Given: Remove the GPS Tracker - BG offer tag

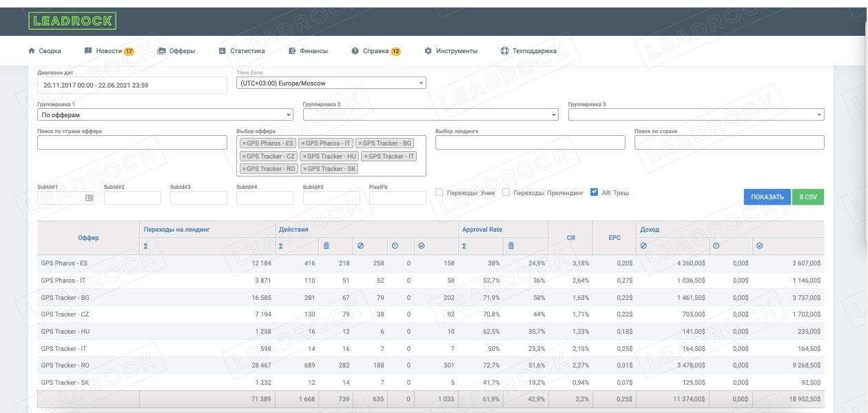Looking at the screenshot, I should pos(360,143).
